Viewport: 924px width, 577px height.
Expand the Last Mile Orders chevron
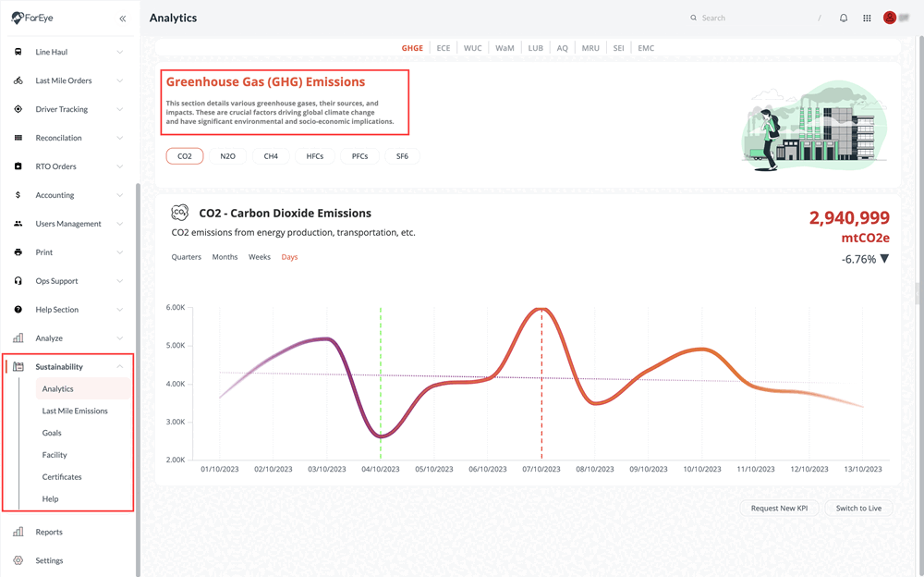(x=119, y=80)
